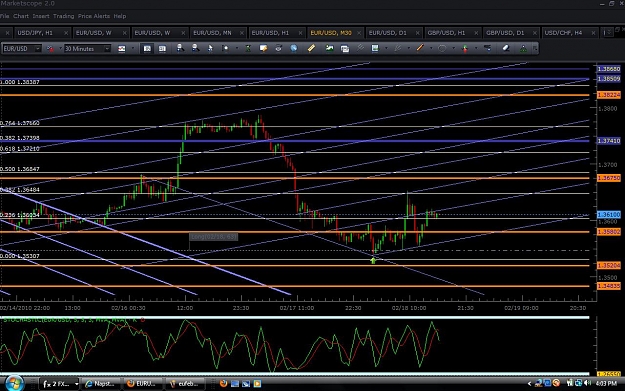This screenshot has width=625, height=391.
Task: Open the File menu
Action: (4, 16)
